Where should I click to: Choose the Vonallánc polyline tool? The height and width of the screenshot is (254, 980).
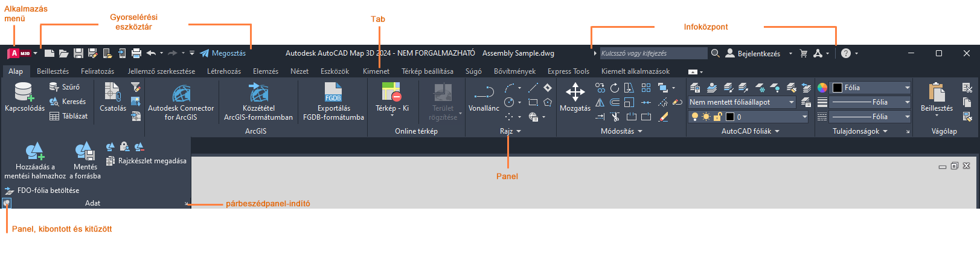click(x=484, y=93)
